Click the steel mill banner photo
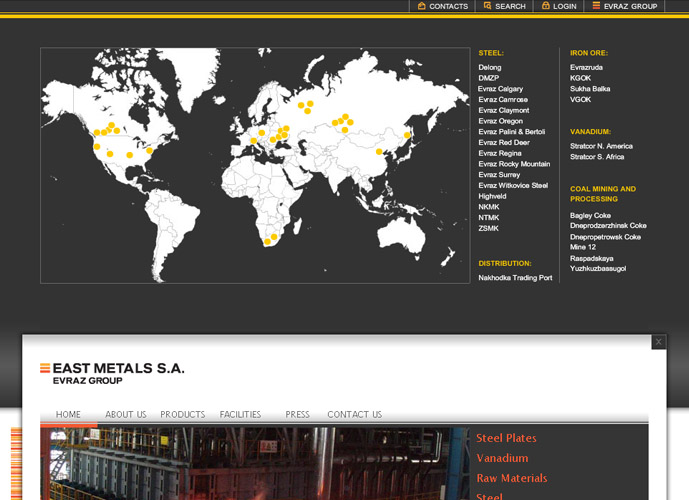This screenshot has width=689, height=500. 255,464
